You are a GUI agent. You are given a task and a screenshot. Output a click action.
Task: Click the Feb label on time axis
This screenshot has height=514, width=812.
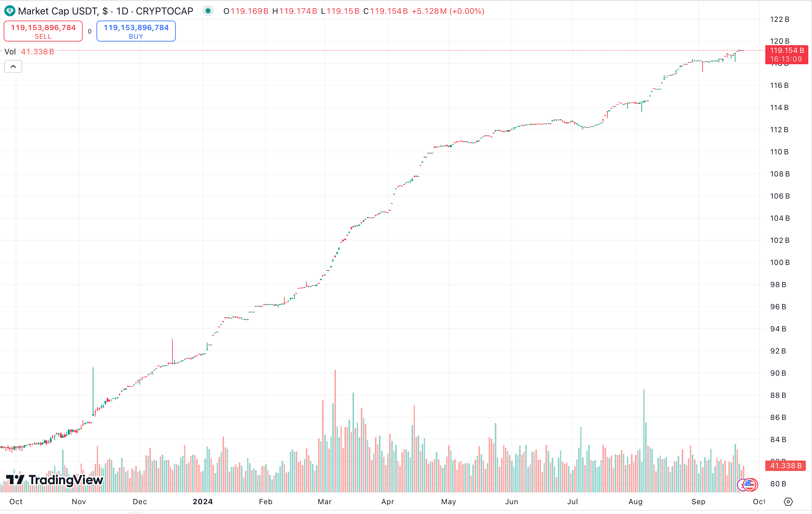tap(266, 501)
